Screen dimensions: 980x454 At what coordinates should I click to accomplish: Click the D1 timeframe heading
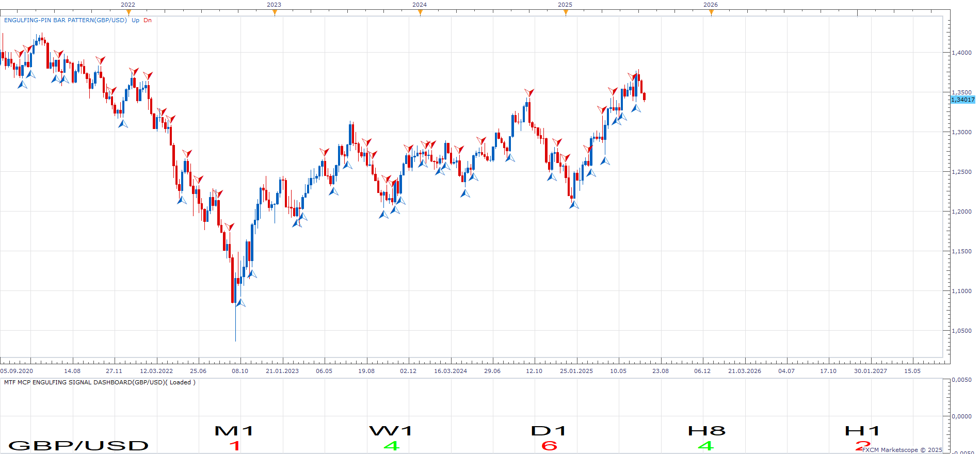coord(549,431)
